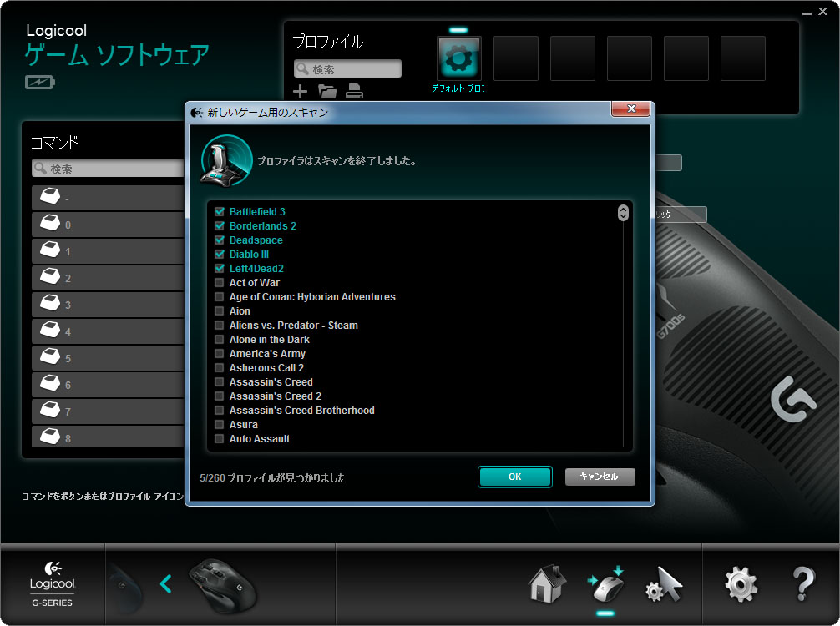Tick the Assassin's Creed Brotherhood checkbox

pos(219,410)
